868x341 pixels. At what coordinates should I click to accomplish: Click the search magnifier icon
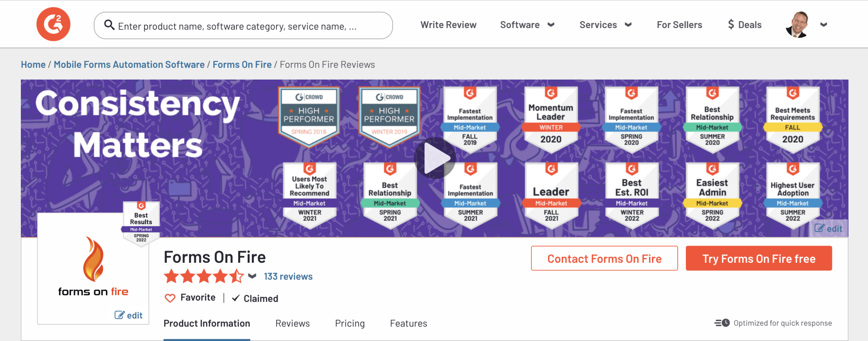[x=109, y=25]
